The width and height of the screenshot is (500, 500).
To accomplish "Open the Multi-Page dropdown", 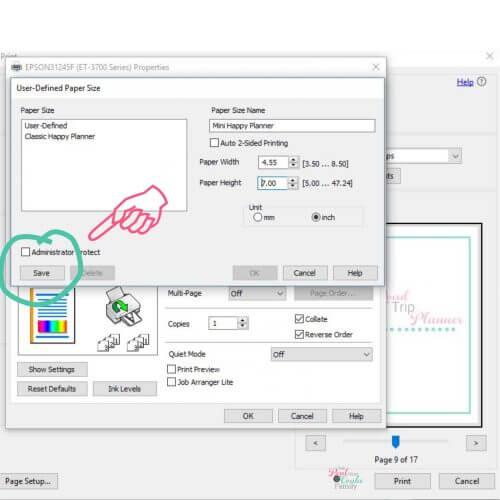I will point(257,293).
